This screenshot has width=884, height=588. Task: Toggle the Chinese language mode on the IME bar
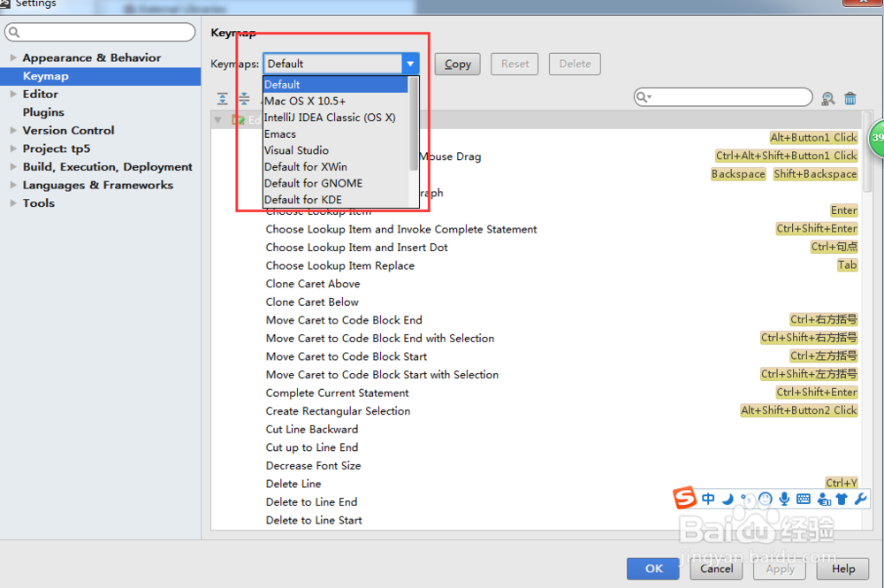tap(708, 499)
